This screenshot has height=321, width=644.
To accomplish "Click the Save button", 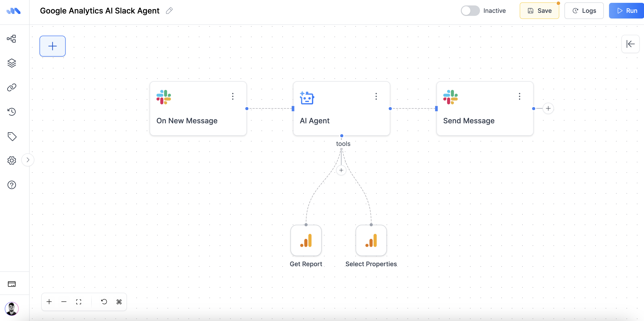I will tap(539, 11).
